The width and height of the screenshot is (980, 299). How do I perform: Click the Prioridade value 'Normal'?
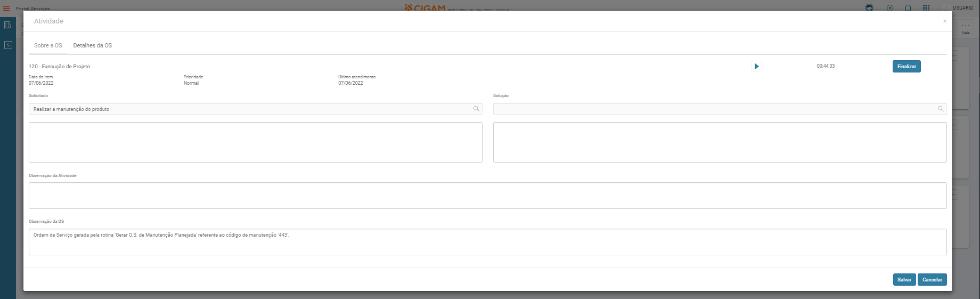pos(191,83)
